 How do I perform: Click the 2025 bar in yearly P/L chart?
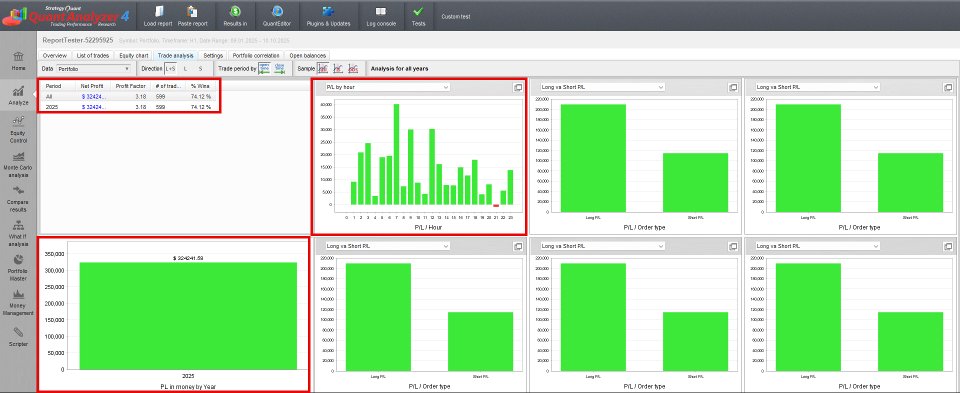(188, 316)
